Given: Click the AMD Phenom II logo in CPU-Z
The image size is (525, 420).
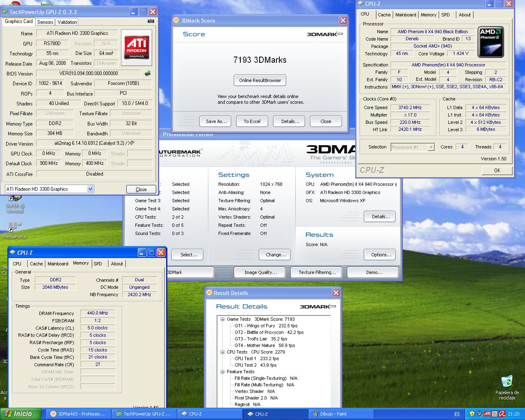Looking at the screenshot, I should pyautogui.click(x=491, y=42).
